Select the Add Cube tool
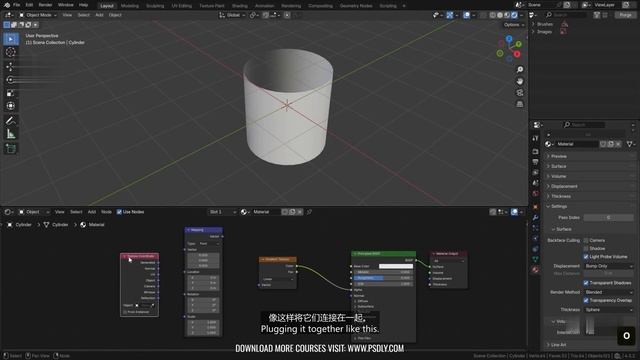The width and height of the screenshot is (640, 360). (x=11, y=148)
